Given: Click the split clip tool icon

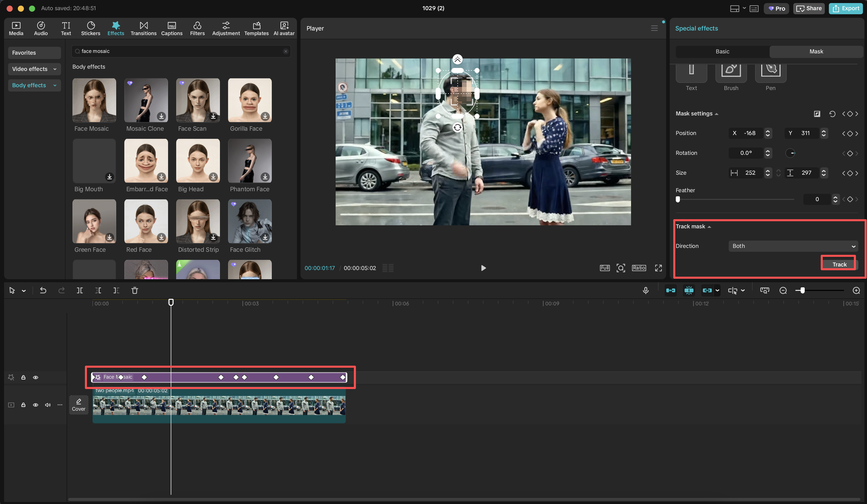Looking at the screenshot, I should [80, 290].
